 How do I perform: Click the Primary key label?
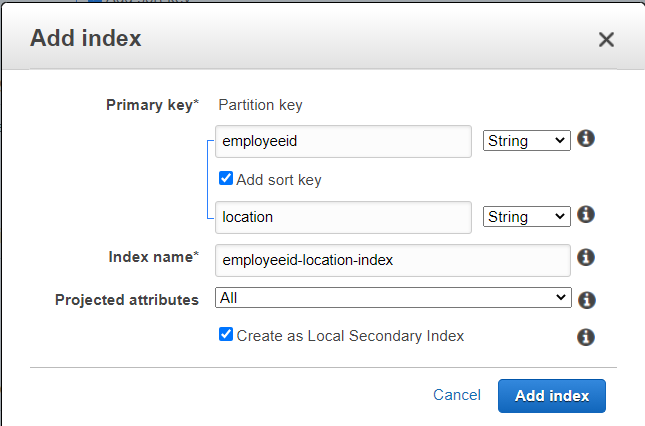point(152,105)
